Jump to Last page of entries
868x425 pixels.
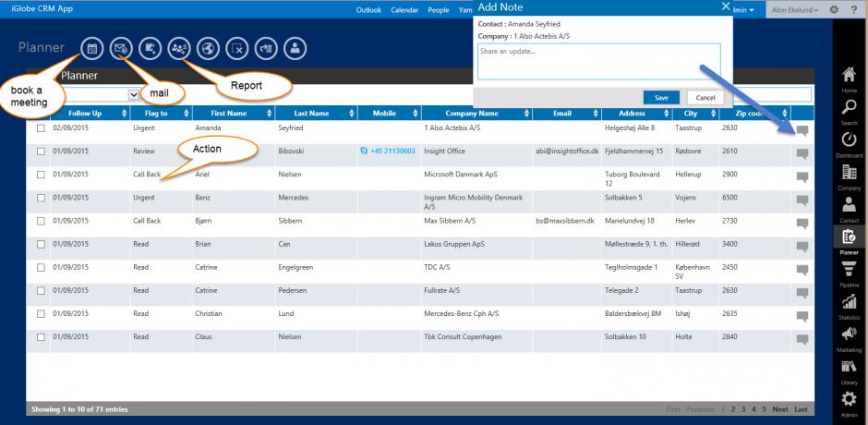pyautogui.click(x=801, y=409)
